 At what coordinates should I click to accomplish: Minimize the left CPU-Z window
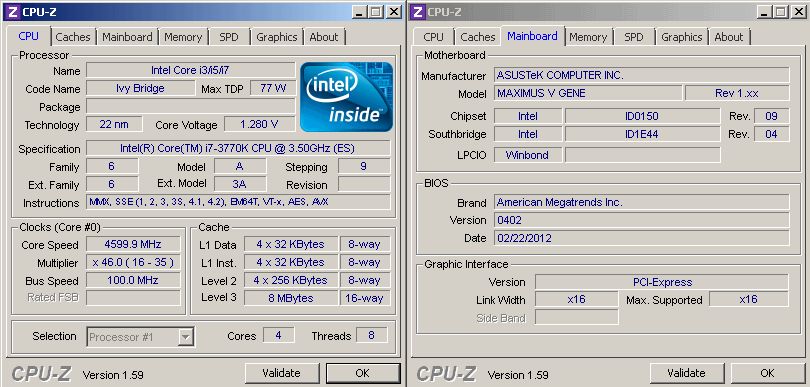pyautogui.click(x=360, y=12)
